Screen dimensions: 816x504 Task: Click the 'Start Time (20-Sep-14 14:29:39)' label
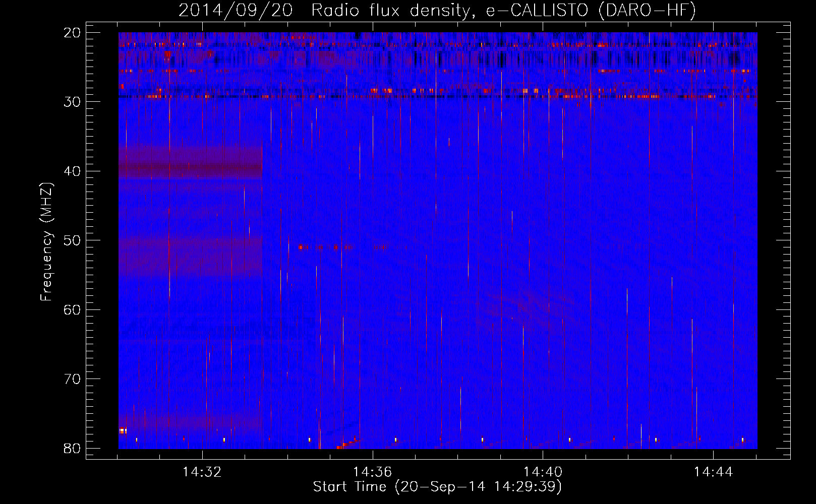pyautogui.click(x=437, y=487)
